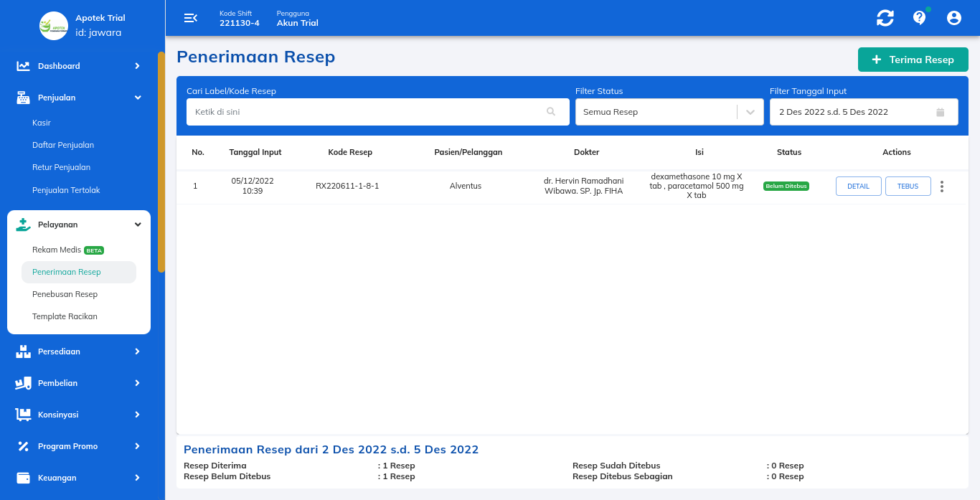Collapse the Penjualan menu section
Screen dimensions: 980x500
pos(79,98)
